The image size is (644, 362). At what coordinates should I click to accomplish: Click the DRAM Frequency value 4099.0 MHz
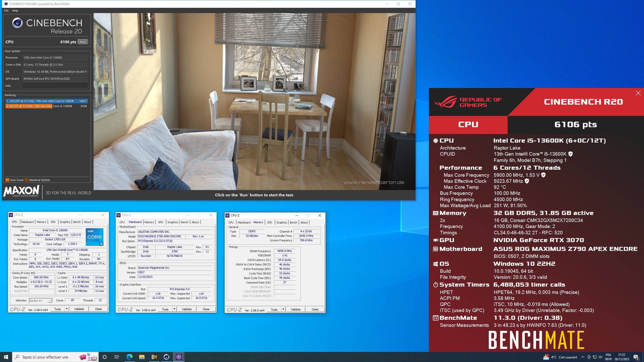285,251
